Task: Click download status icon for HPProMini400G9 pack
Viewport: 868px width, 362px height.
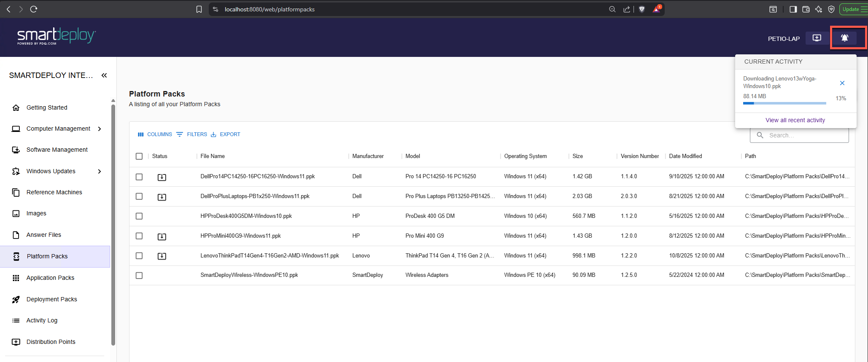Action: tap(162, 236)
